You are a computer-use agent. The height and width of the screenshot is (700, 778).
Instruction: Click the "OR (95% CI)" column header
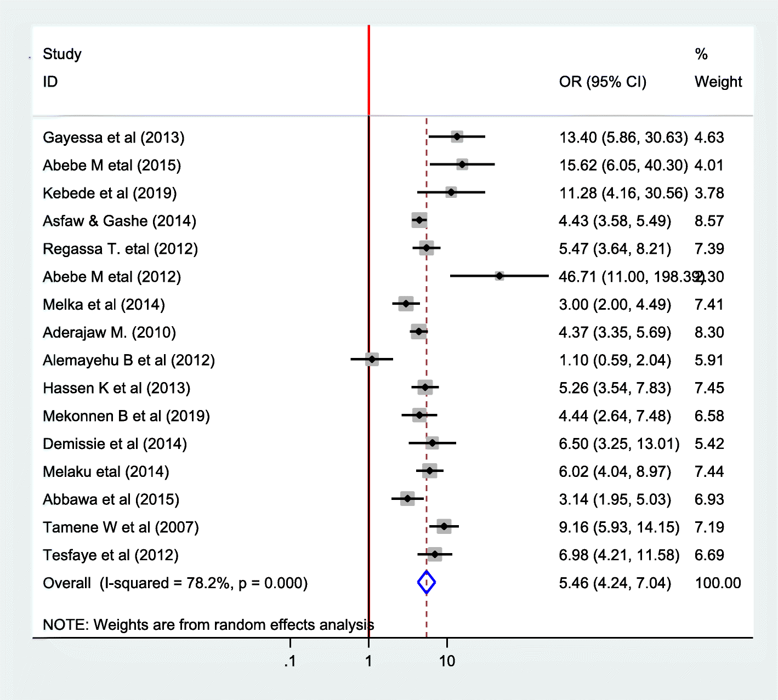pos(603,82)
